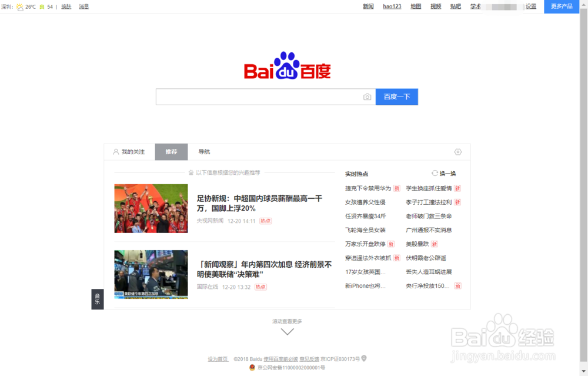Open hot topic 老师破门救三条命
Image resolution: width=588 pixels, height=376 pixels.
click(x=429, y=216)
